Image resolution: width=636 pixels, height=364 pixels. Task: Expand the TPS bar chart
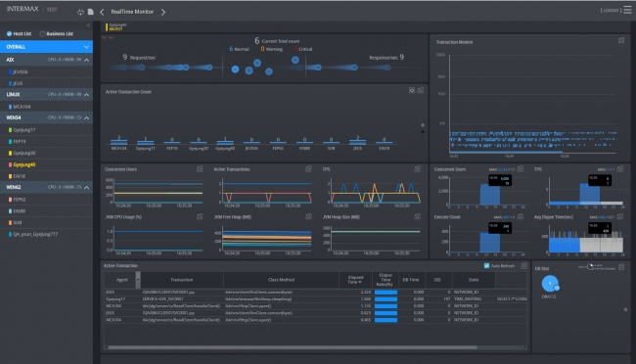pos(620,169)
